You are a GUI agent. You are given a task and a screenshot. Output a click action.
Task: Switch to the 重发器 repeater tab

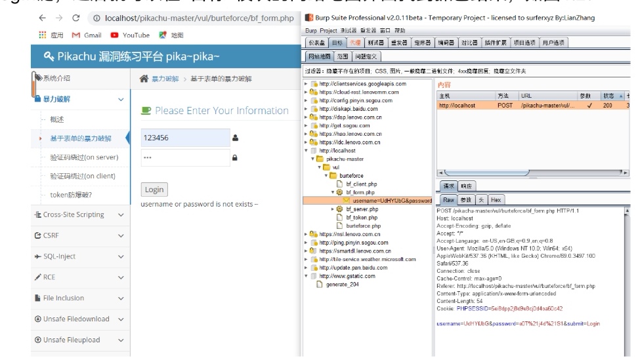click(x=399, y=43)
